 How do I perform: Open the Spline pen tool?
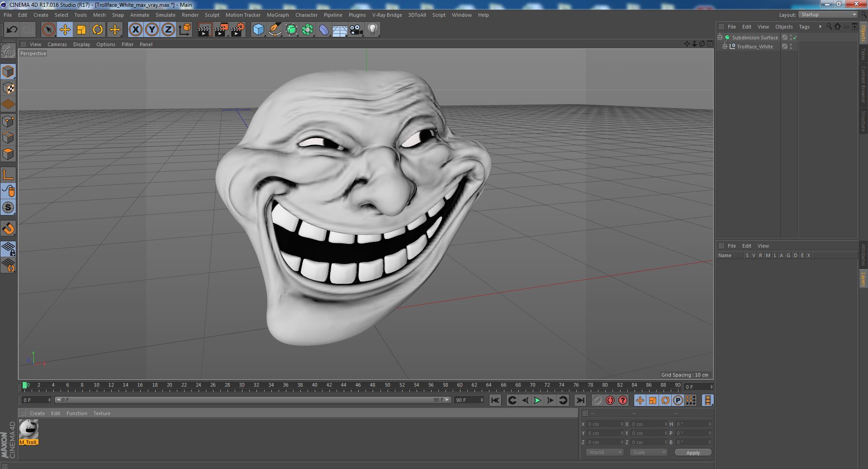pyautogui.click(x=275, y=30)
